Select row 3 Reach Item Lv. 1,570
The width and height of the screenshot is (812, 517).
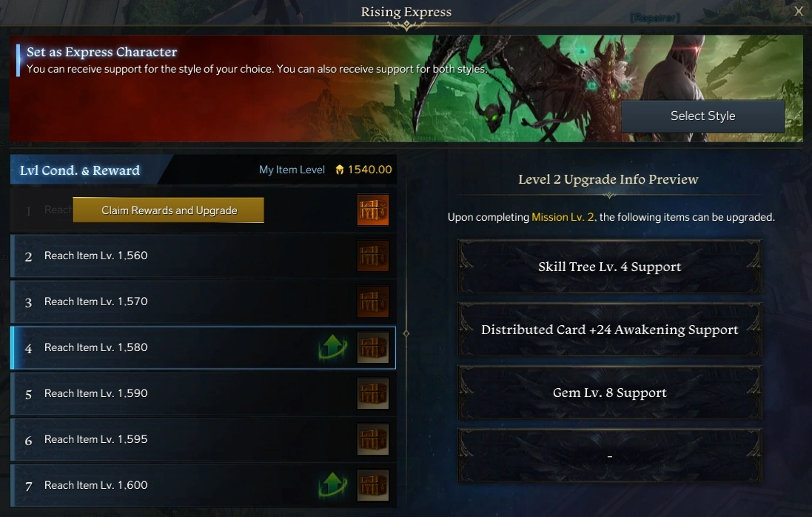pos(203,301)
